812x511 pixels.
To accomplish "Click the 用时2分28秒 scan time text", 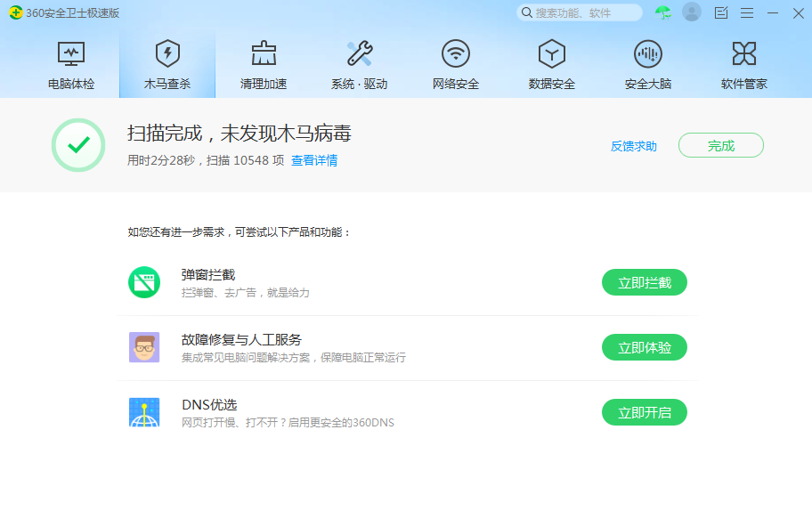I will point(161,160).
